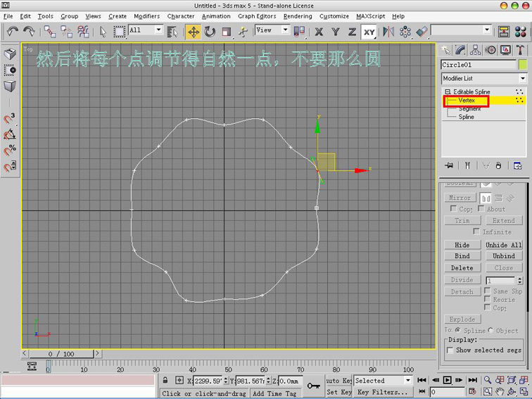Image resolution: width=532 pixels, height=399 pixels.
Task: Tick the Show selected segs checkbox
Action: (x=450, y=350)
